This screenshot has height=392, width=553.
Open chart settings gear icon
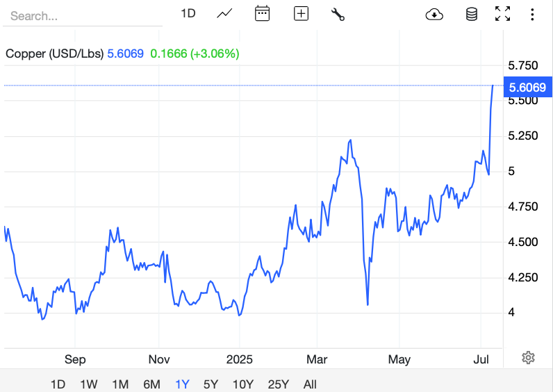[528, 358]
